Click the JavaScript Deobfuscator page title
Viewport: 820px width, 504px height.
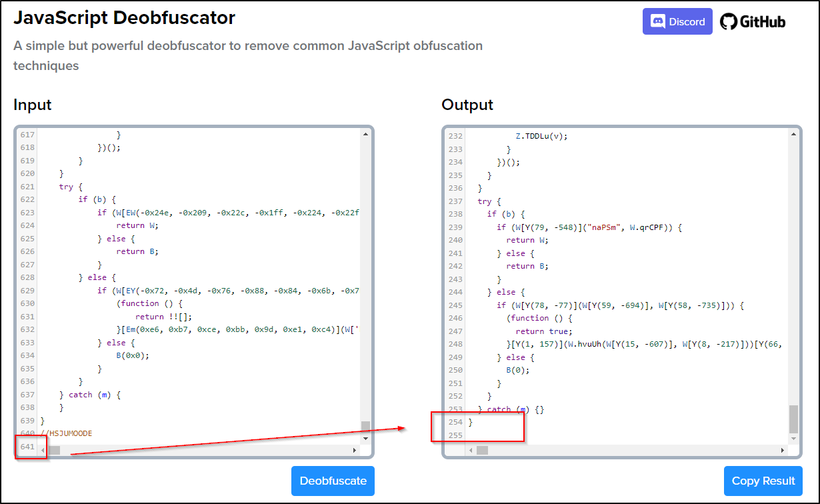[x=124, y=18]
